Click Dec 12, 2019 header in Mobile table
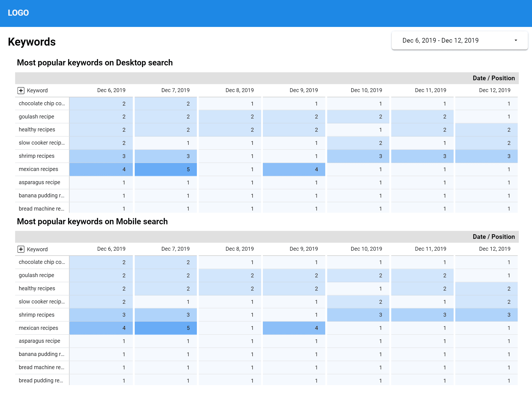This screenshot has width=532, height=398. pos(495,249)
